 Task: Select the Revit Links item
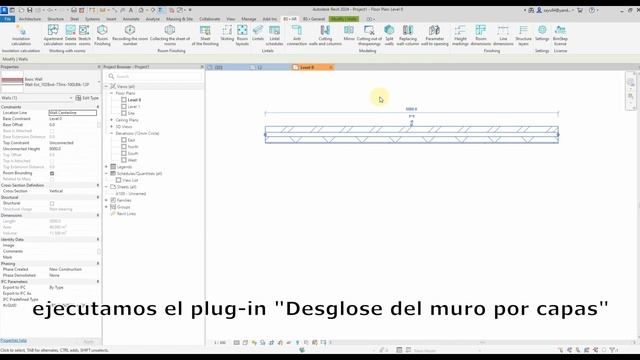coord(126,213)
